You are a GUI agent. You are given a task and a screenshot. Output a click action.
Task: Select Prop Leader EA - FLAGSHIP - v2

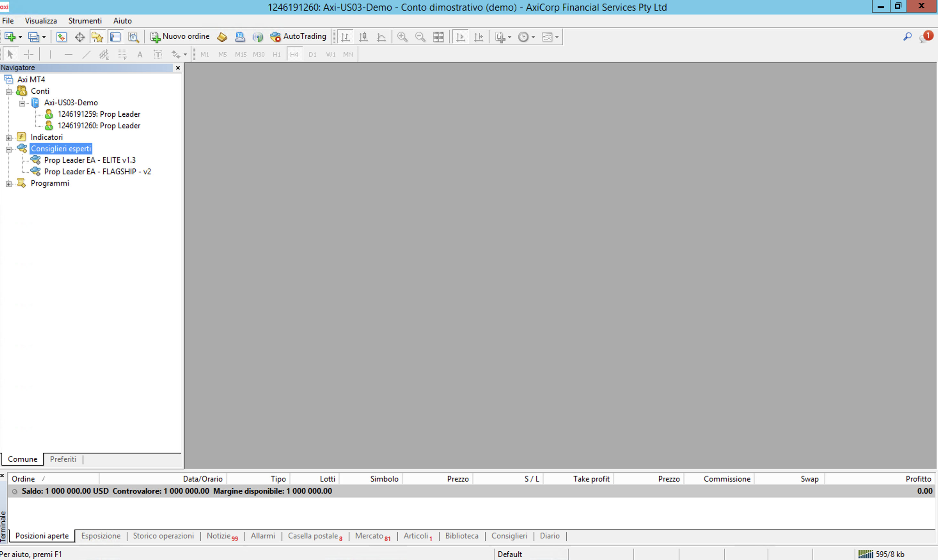click(98, 172)
